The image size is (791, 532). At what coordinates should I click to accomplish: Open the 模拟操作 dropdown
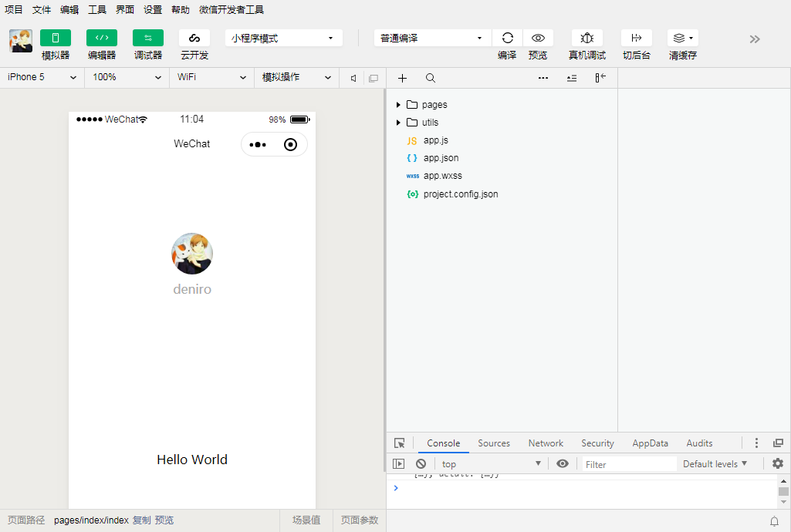[x=296, y=78]
